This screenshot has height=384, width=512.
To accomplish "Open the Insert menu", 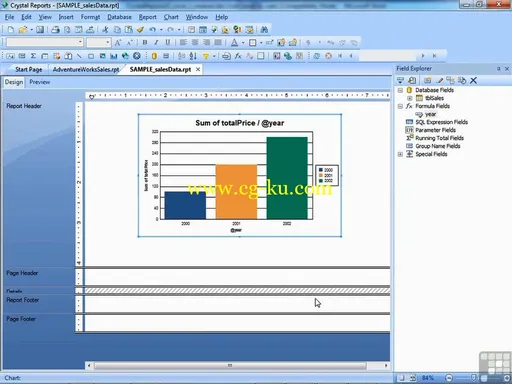I will coord(66,17).
